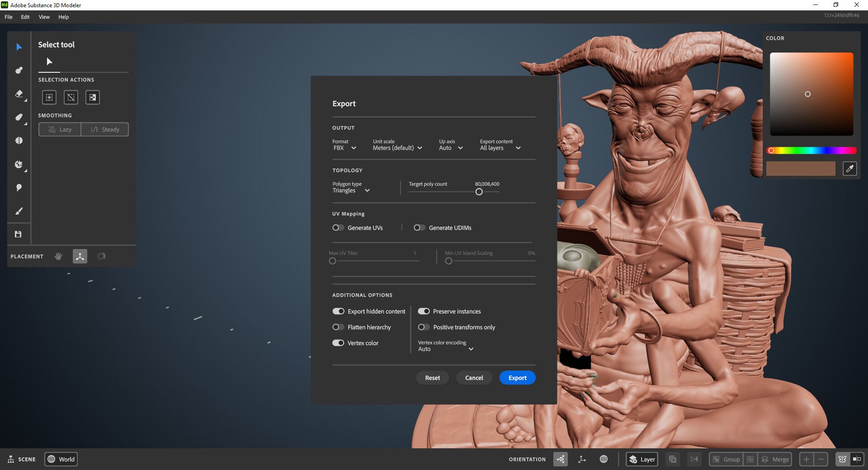Disable Export hidden content
The image size is (868, 470).
click(338, 311)
